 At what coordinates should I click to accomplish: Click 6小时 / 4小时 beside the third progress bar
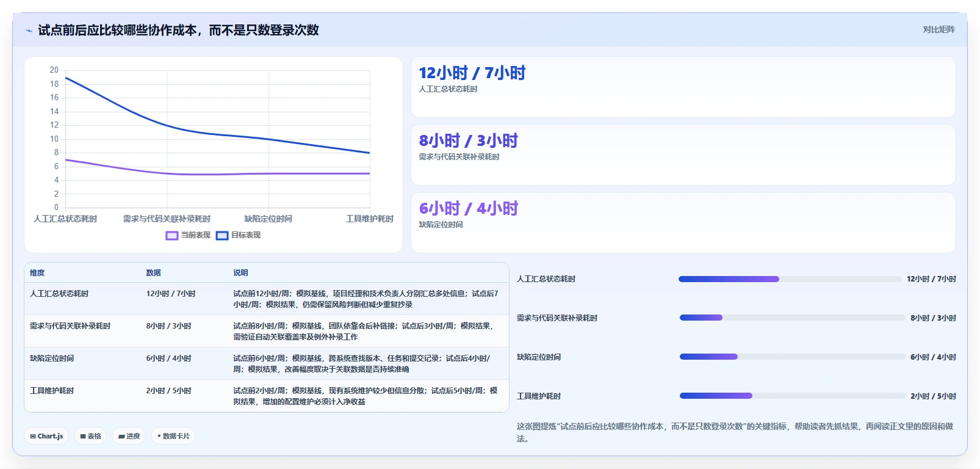point(934,357)
